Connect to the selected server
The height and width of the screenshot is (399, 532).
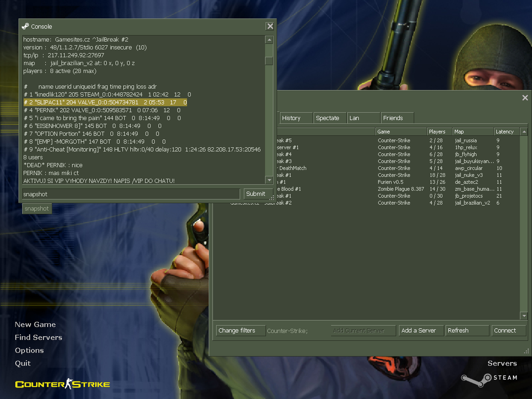point(509,331)
